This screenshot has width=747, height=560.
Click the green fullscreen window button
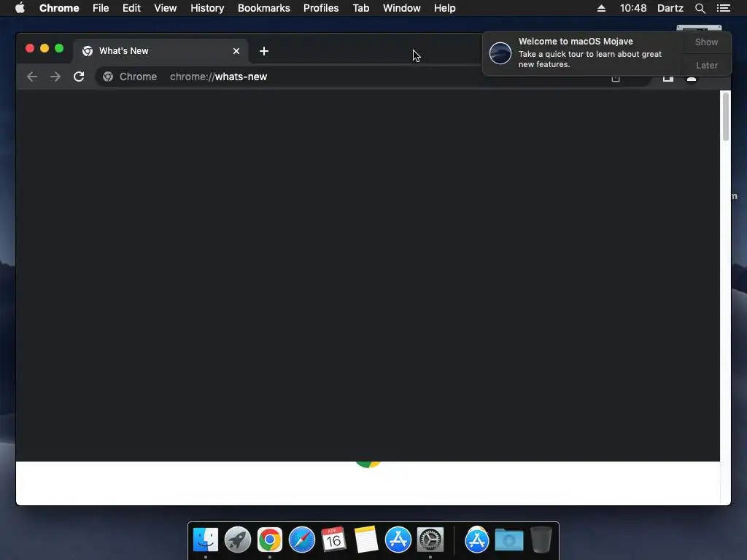59,48
